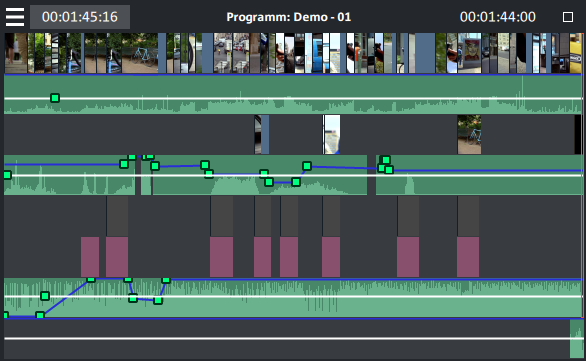Select the bicycle clip thumbnail on second video track
The height and width of the screenshot is (361, 586).
[469, 135]
